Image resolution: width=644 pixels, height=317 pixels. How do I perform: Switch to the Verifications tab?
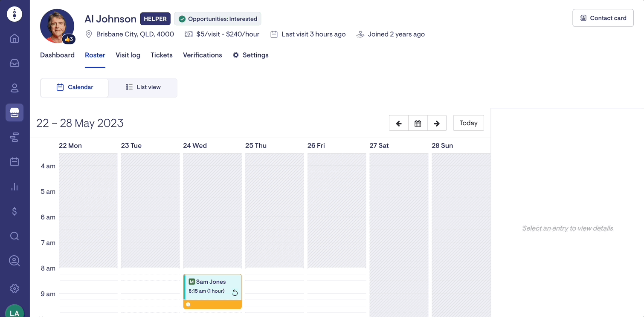pyautogui.click(x=202, y=55)
